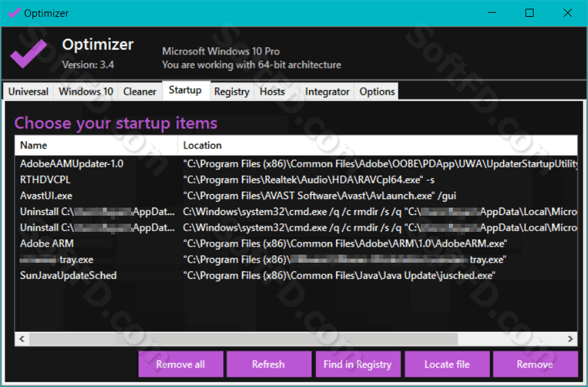Go to the Registry tab
The image size is (588, 387).
click(232, 91)
